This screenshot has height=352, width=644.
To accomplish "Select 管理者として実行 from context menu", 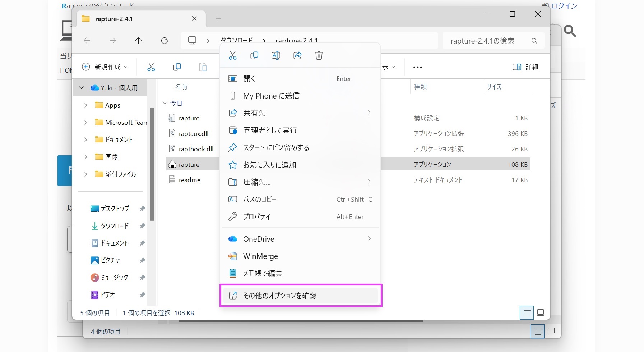I will (270, 130).
